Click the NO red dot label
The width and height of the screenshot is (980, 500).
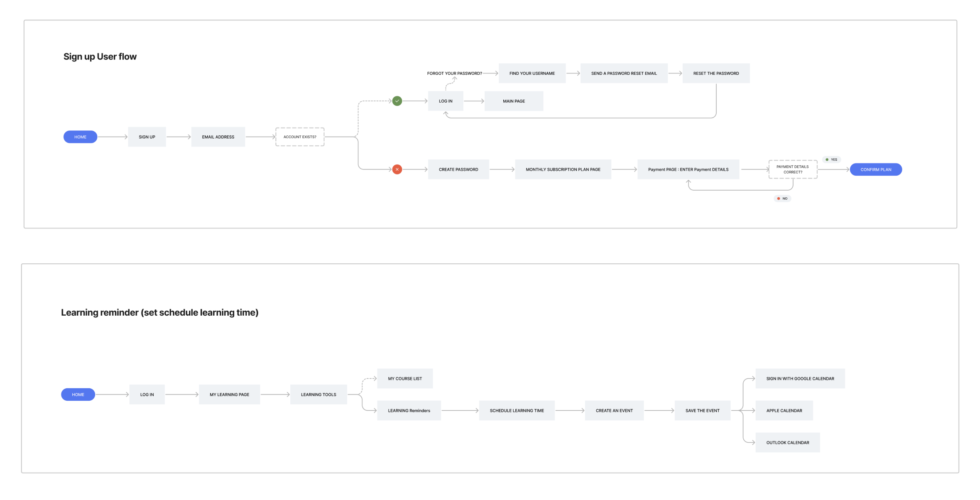pyautogui.click(x=782, y=199)
